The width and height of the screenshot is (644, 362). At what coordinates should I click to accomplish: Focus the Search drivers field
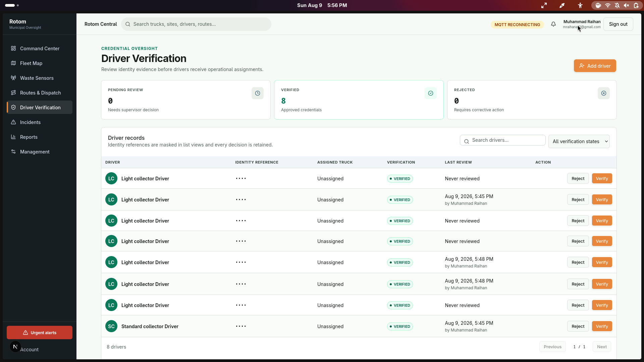pos(502,140)
